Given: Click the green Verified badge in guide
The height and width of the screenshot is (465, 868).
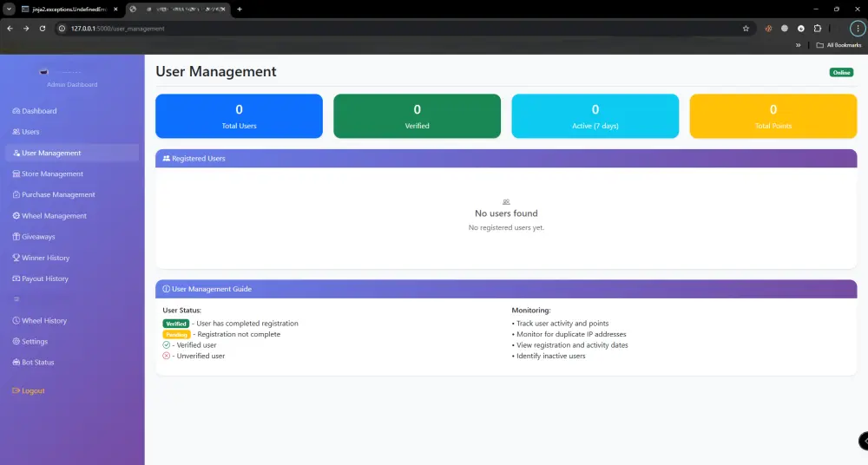Looking at the screenshot, I should coord(176,324).
